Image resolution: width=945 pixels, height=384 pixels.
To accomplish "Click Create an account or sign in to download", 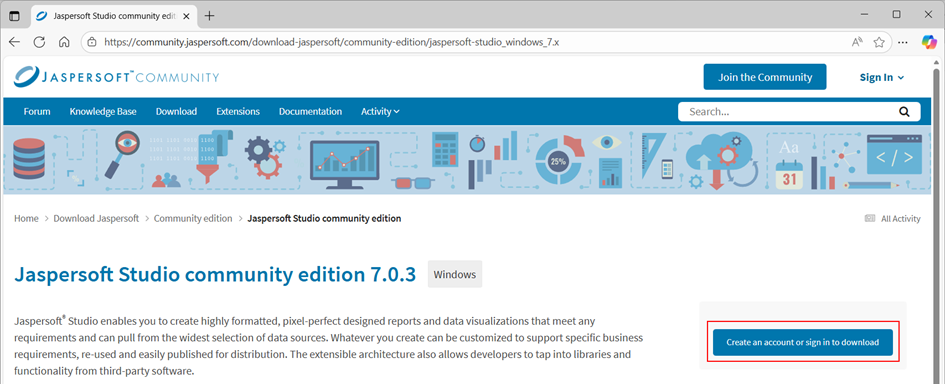I will click(x=803, y=342).
